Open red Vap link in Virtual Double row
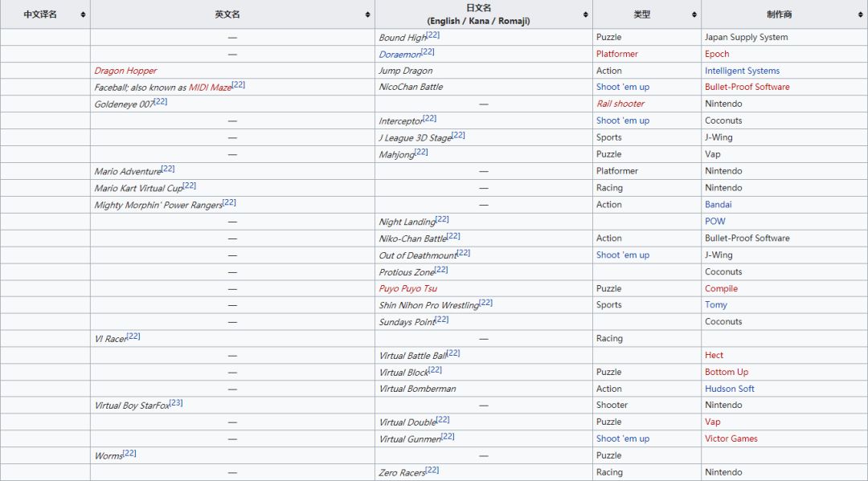The image size is (868, 481). (712, 422)
